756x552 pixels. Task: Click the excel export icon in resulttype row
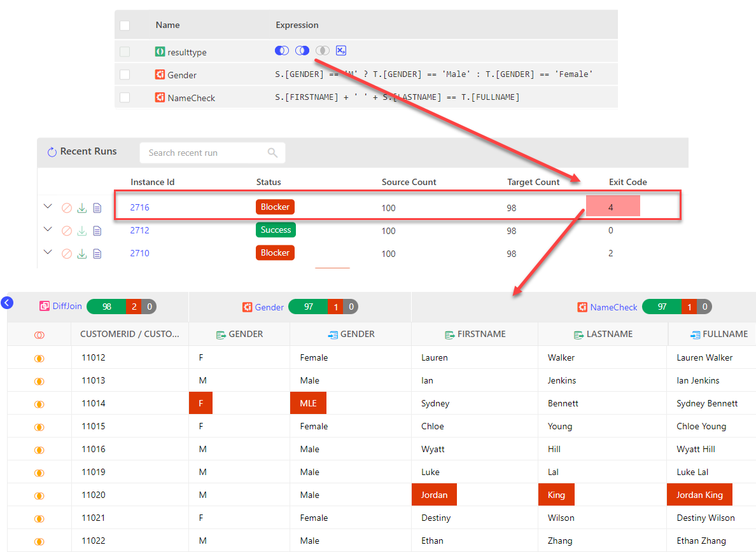click(341, 51)
